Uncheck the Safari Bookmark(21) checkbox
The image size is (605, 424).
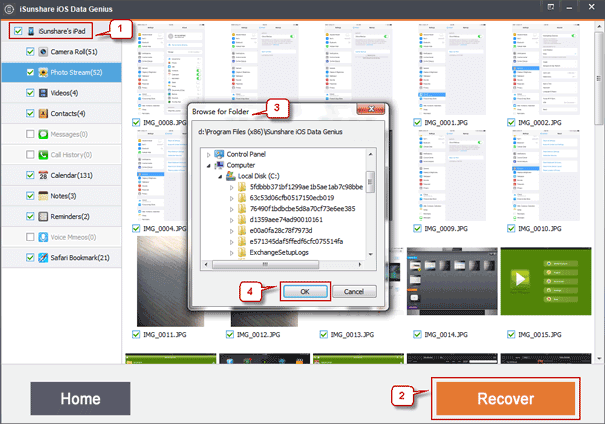(x=30, y=257)
